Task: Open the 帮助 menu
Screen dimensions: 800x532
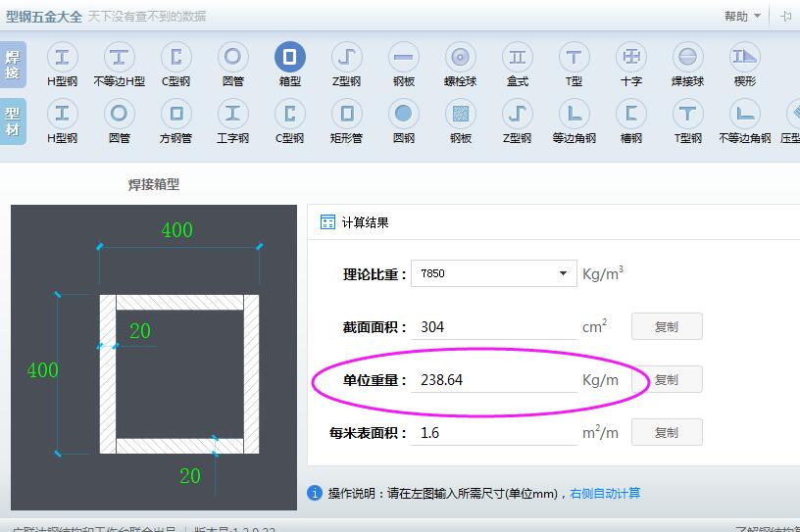Action: click(742, 17)
